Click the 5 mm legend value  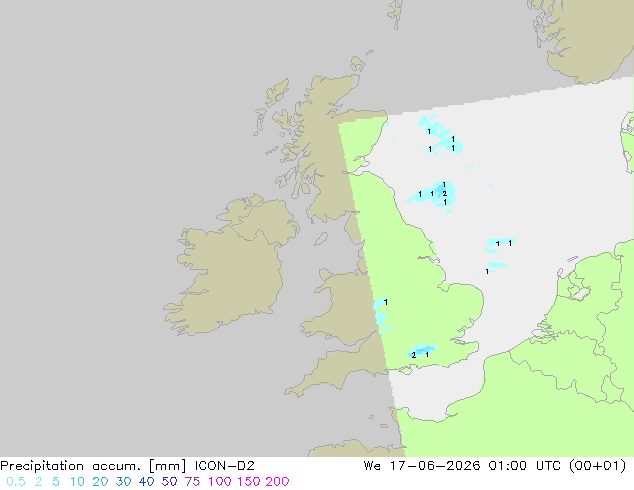point(56,482)
